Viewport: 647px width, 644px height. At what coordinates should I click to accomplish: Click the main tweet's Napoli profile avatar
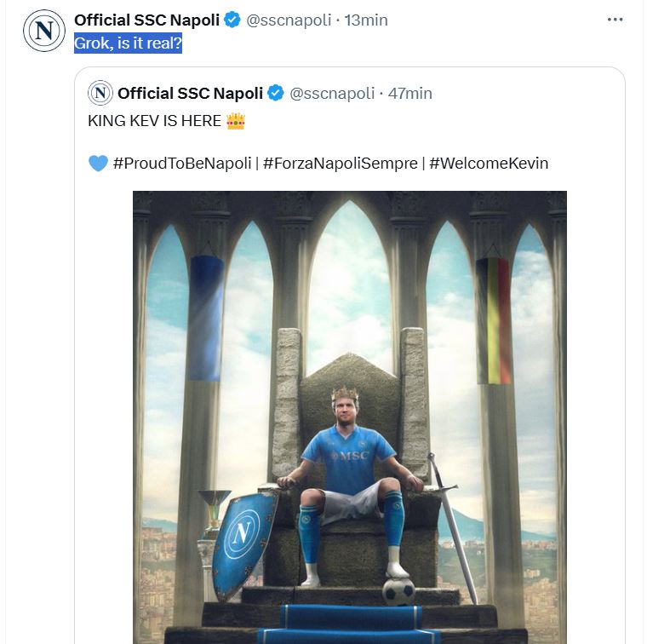pos(43,31)
